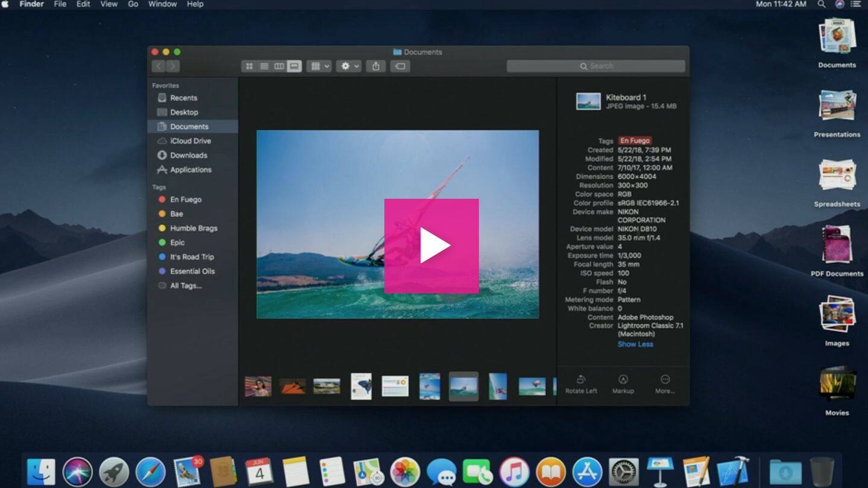
Task: Select Documents in the sidebar
Action: (x=193, y=127)
